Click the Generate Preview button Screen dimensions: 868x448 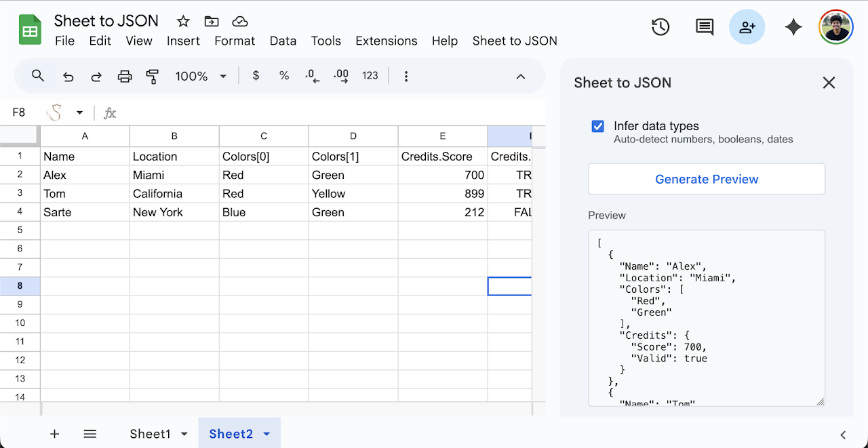pos(707,178)
